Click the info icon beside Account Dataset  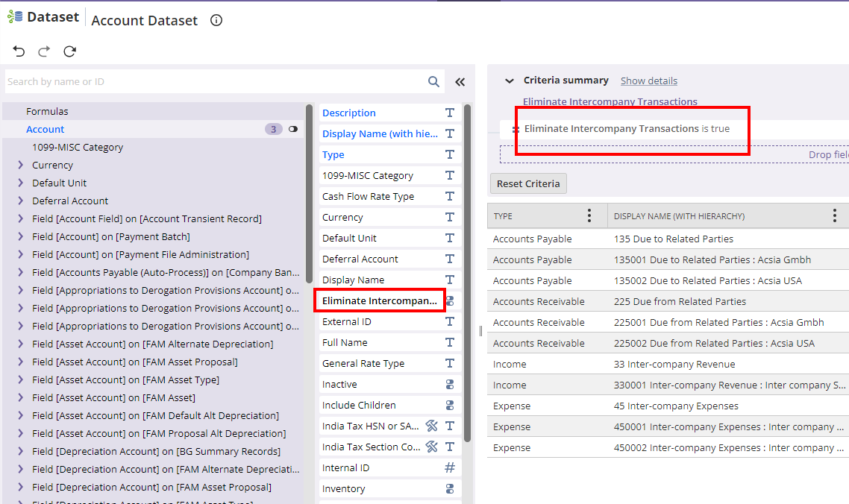216,21
